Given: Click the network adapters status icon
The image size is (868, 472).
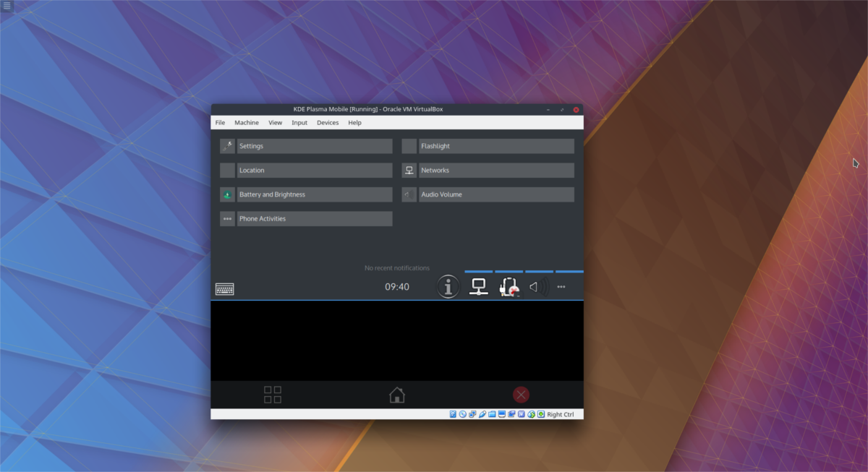Looking at the screenshot, I should click(x=472, y=414).
